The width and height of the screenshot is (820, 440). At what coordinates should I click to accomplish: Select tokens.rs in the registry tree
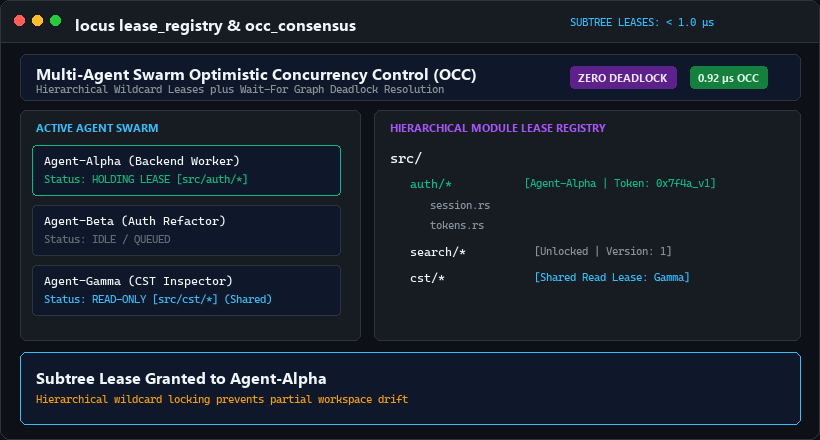457,225
